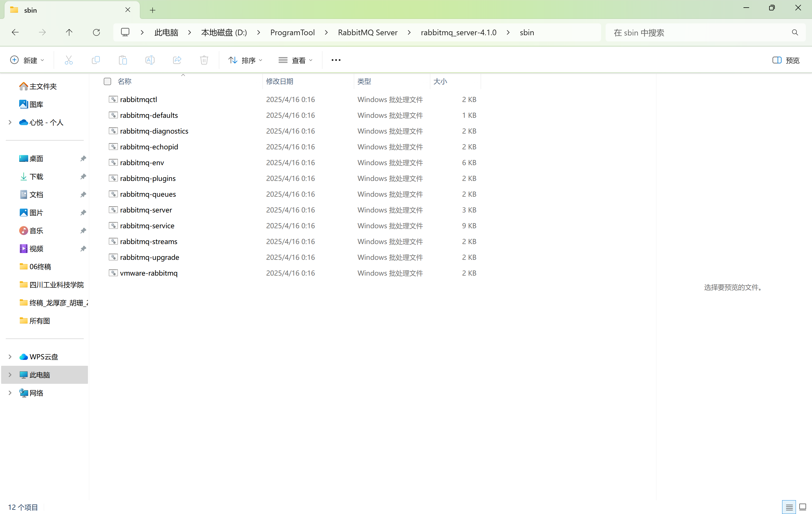Switch to details list view icon
This screenshot has width=812, height=514.
(789, 507)
